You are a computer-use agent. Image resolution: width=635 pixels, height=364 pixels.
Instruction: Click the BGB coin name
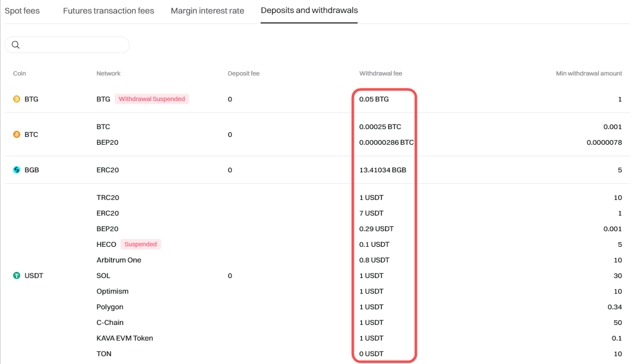(32, 170)
